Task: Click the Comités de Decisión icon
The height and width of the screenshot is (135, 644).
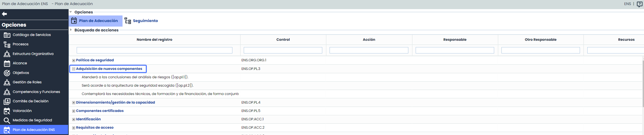Action: [x=7, y=101]
